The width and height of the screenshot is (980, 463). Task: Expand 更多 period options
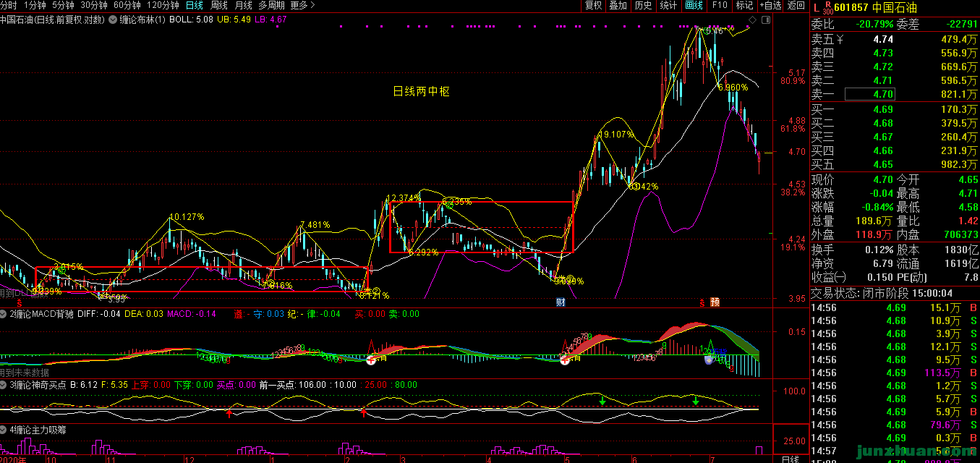[x=302, y=6]
